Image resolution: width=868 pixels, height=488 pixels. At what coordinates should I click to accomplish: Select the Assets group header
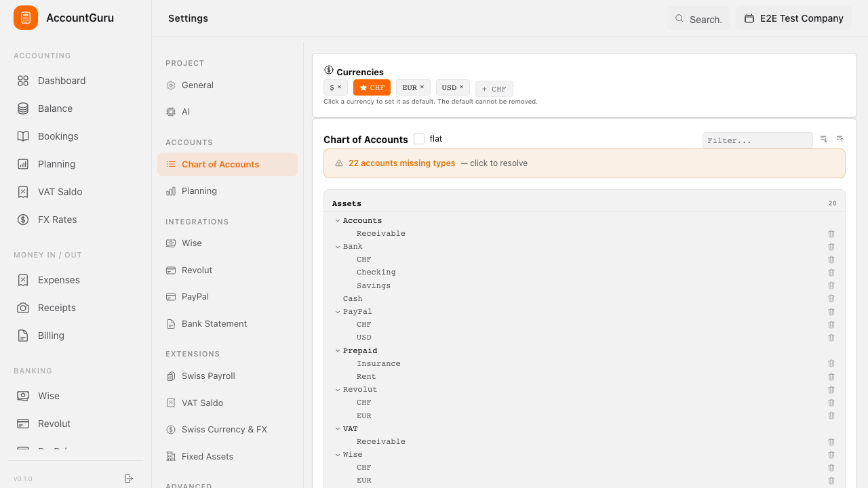pos(585,203)
